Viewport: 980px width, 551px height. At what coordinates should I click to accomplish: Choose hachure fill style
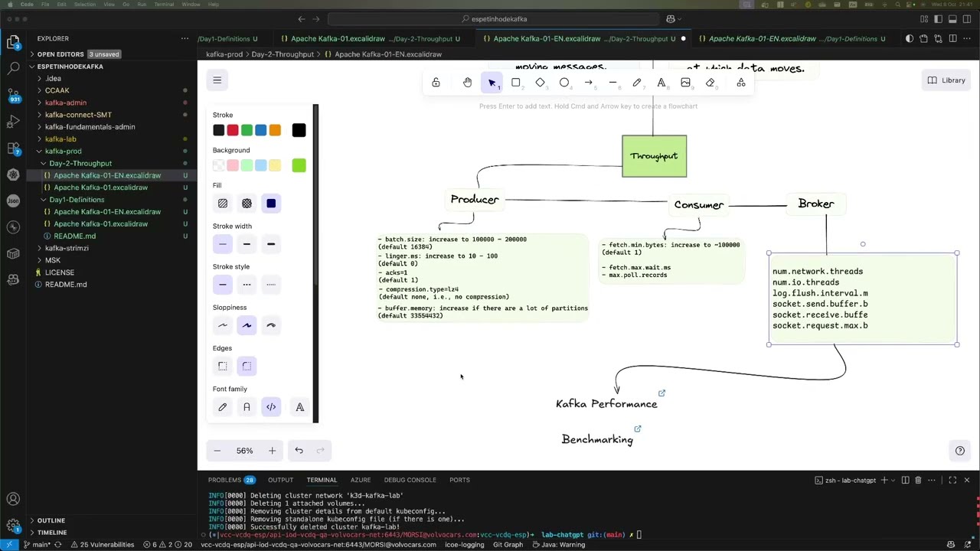coord(223,204)
